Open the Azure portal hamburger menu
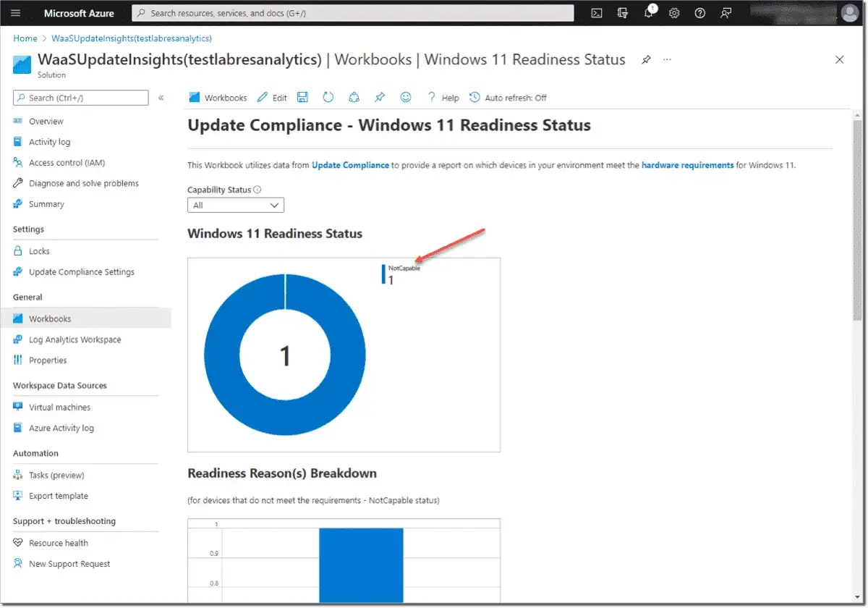This screenshot has height=608, width=868. coord(16,13)
